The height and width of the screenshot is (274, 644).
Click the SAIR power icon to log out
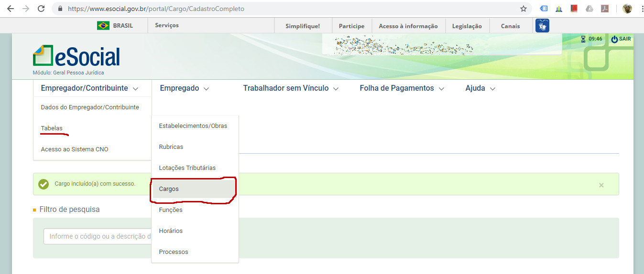(615, 39)
